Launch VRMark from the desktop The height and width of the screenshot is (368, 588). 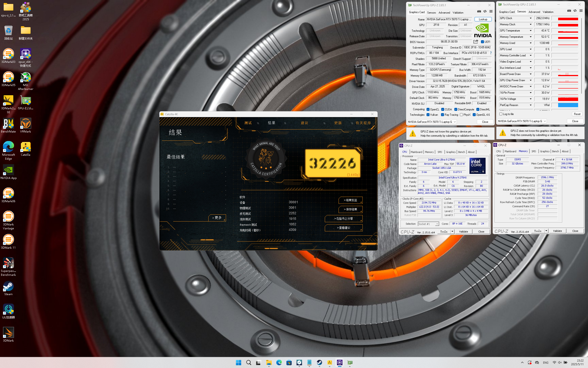coord(25,126)
